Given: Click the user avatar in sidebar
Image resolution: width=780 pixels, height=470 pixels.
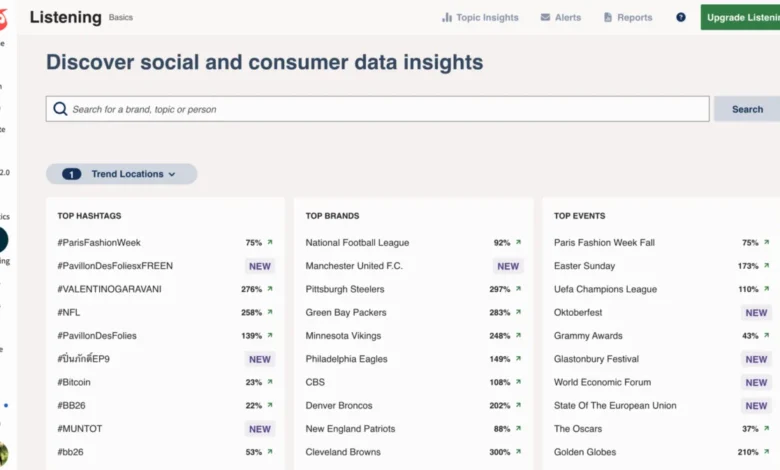Looking at the screenshot, I should tap(3, 454).
